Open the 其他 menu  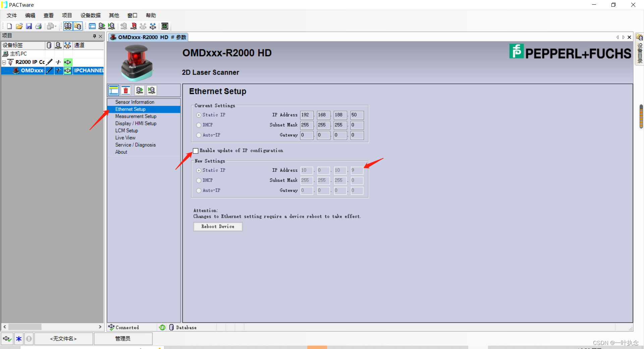(114, 15)
